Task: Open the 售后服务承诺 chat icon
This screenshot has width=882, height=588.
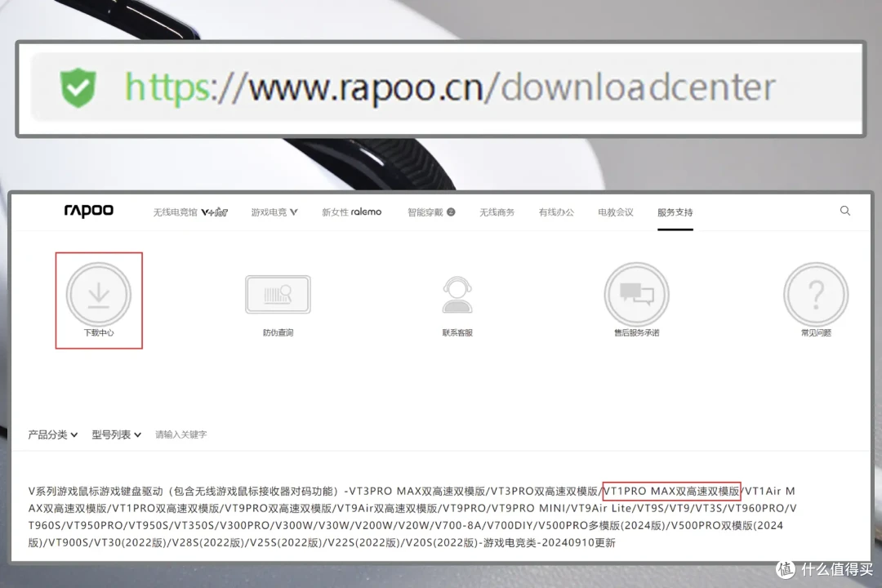Action: [x=637, y=294]
